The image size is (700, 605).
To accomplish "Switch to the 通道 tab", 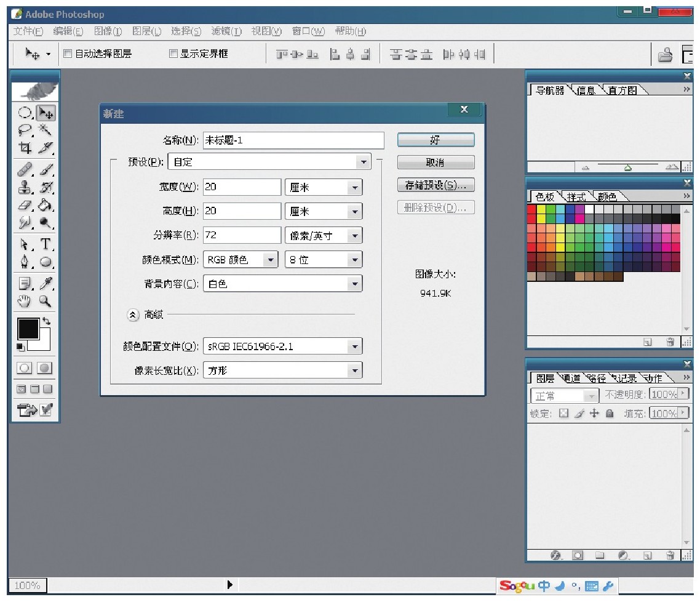I will [571, 379].
